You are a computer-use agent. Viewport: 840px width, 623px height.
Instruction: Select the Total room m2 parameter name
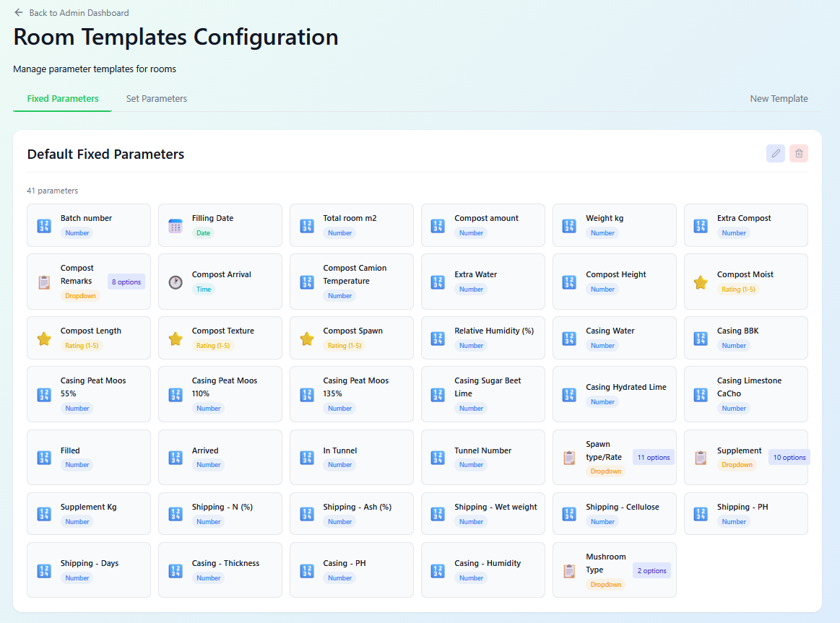[350, 218]
